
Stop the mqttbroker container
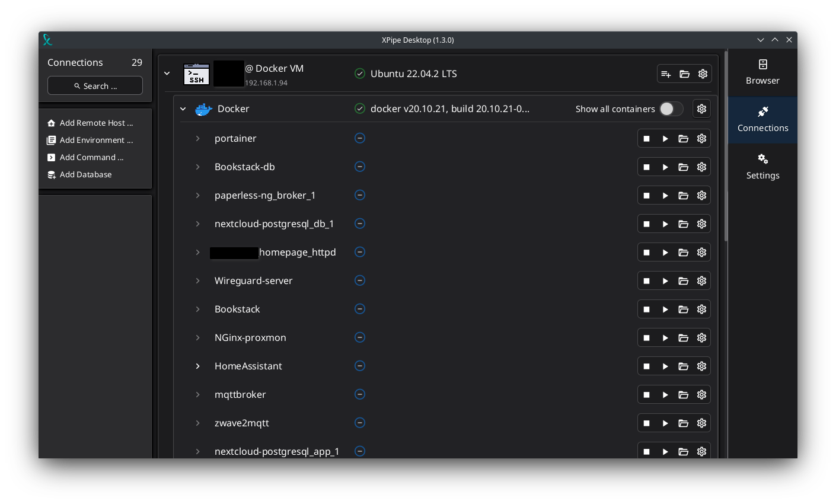pos(646,394)
